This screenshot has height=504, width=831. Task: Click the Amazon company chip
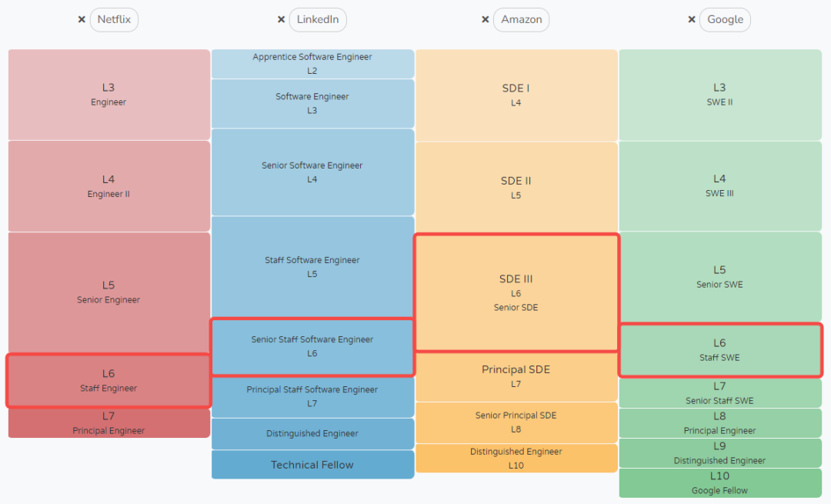click(522, 19)
